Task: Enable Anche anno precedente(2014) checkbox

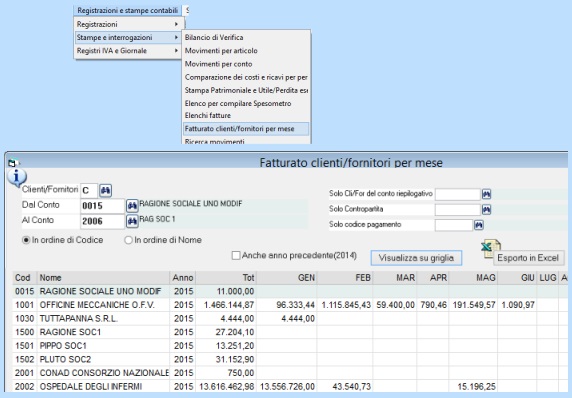Action: pos(236,255)
